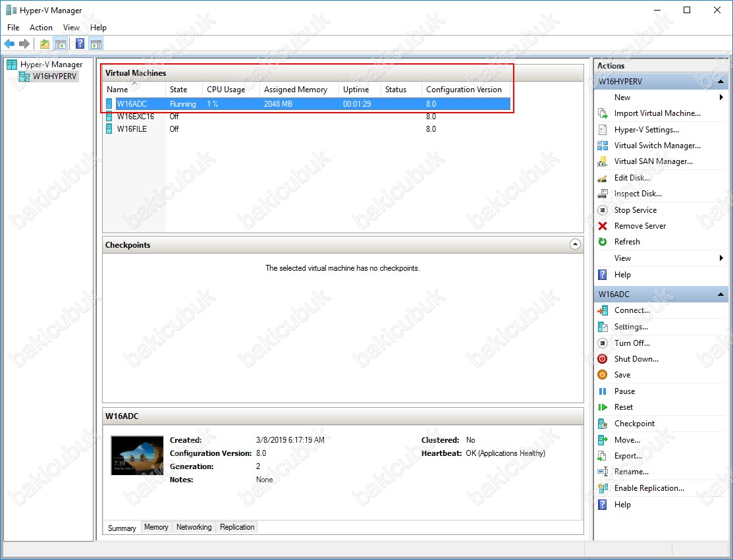Click the 2048 MB assigned memory cell
Screen dimensions: 733x560
pyautogui.click(x=278, y=104)
